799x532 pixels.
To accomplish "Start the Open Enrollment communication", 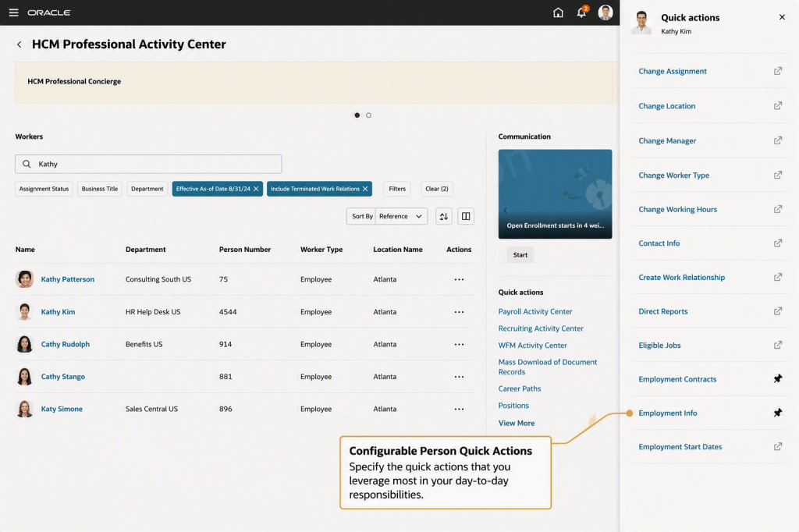I will click(x=520, y=255).
